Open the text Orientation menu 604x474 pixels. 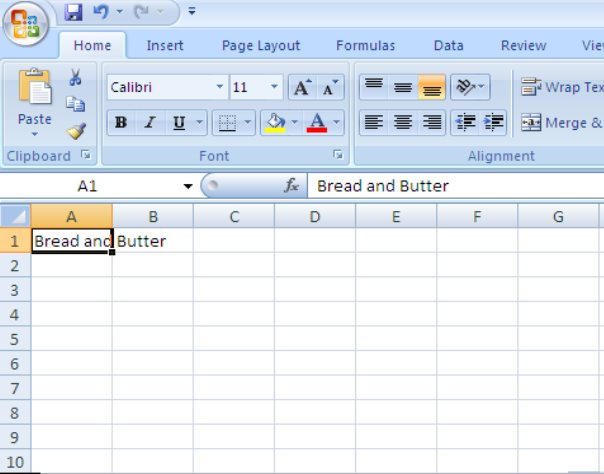coord(470,87)
